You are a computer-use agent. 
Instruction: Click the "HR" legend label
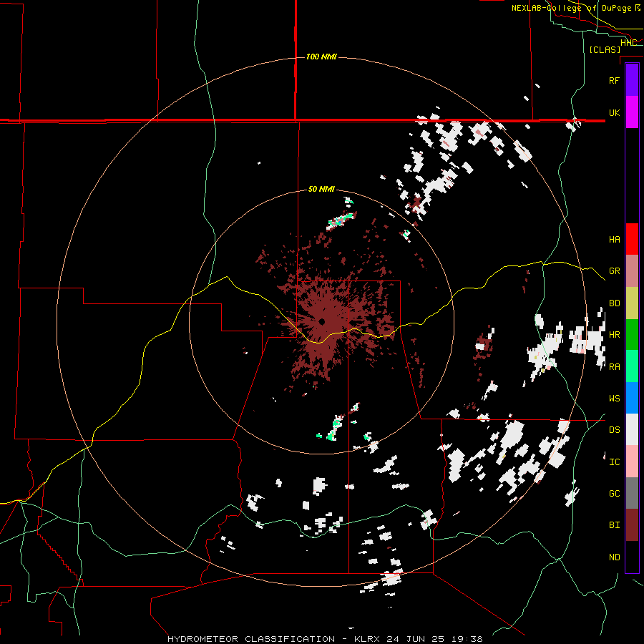coord(615,335)
